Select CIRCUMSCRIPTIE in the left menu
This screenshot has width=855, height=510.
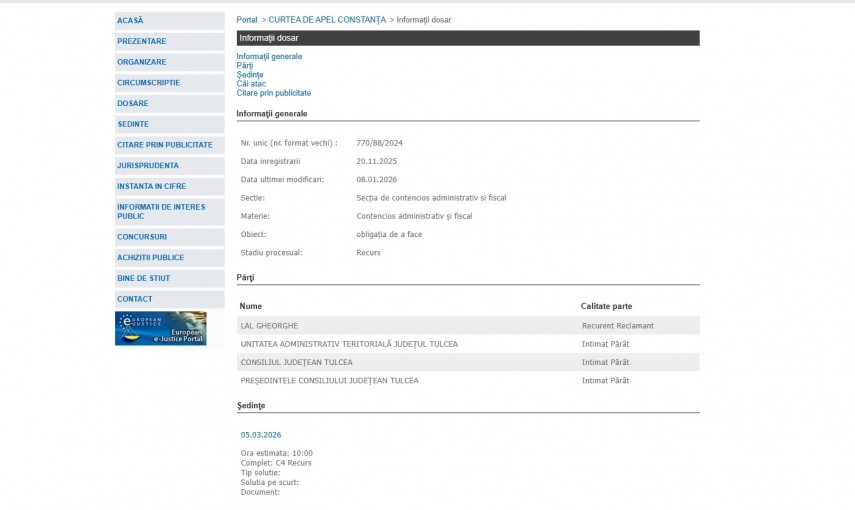[x=148, y=83]
